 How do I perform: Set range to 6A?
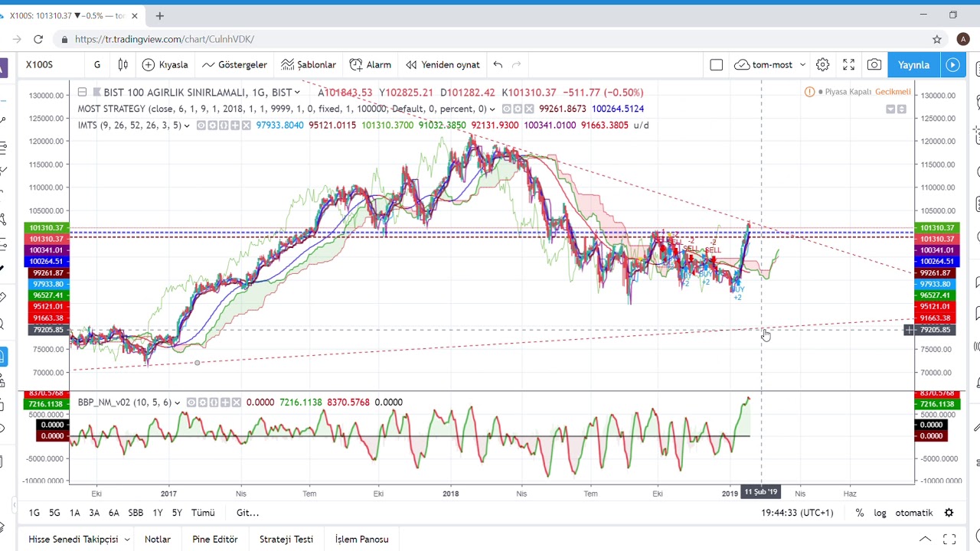113,513
